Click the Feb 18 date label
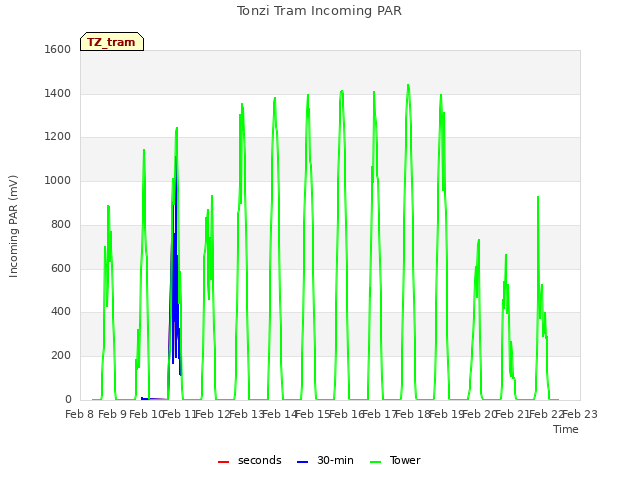This screenshot has width=640, height=480. pyautogui.click(x=412, y=414)
